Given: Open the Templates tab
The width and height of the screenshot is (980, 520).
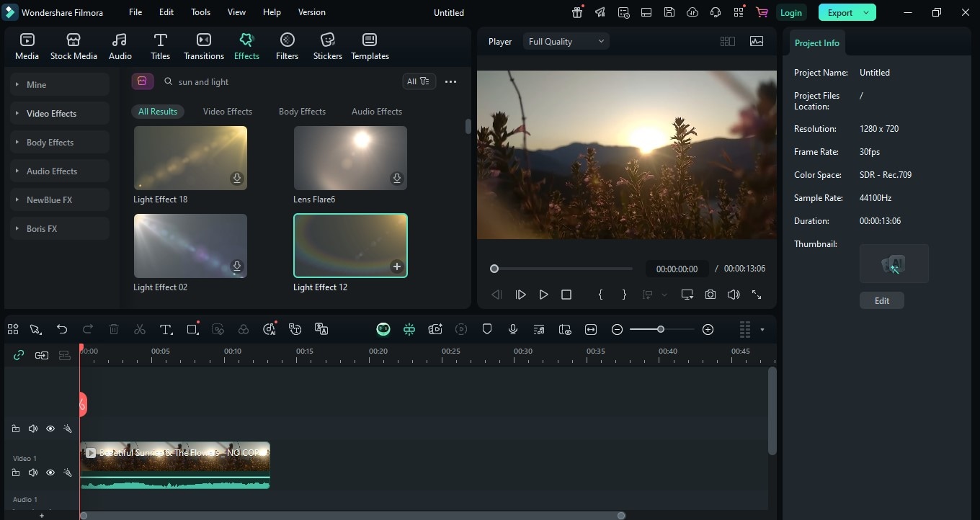Looking at the screenshot, I should (370, 47).
